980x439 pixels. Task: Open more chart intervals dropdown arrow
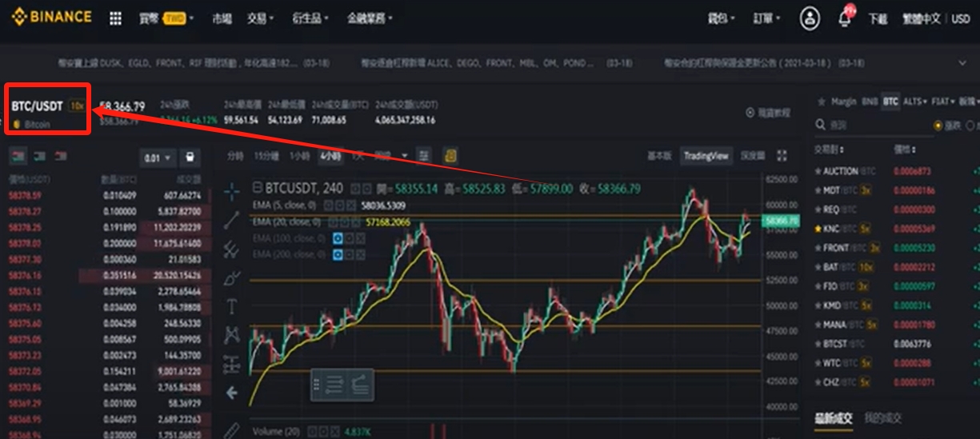click(404, 155)
